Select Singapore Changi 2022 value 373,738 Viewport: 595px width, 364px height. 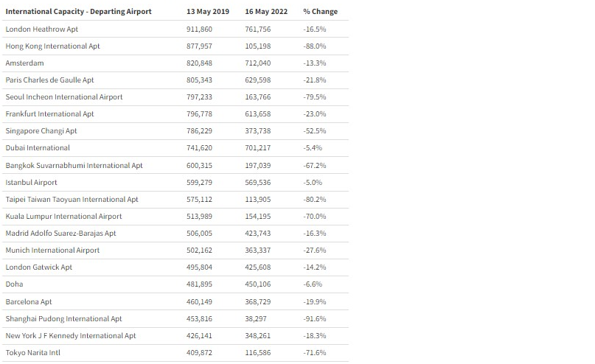tap(257, 131)
